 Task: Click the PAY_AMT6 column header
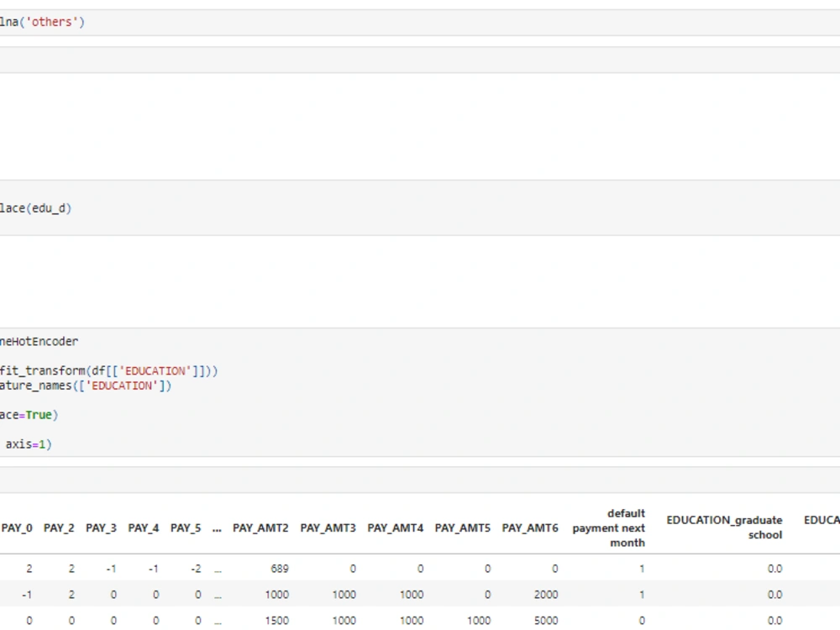(x=530, y=528)
